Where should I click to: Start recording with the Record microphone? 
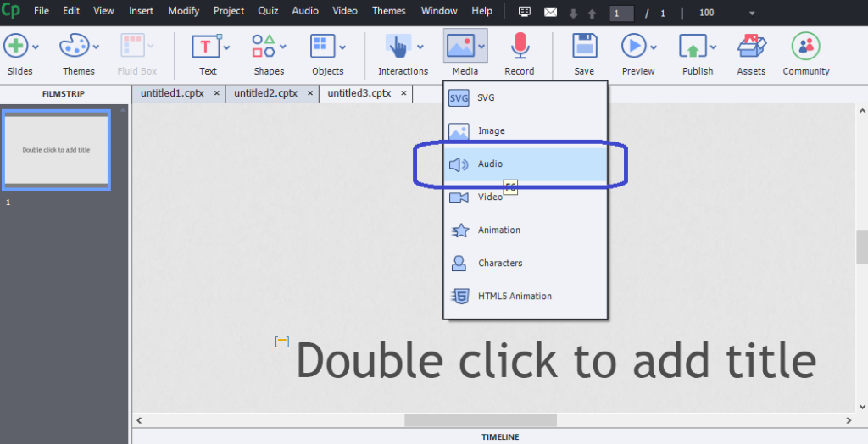[520, 46]
